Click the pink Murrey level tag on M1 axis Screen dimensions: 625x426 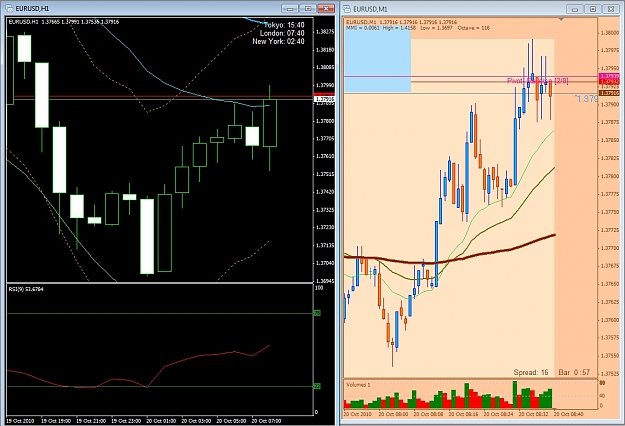(x=609, y=76)
